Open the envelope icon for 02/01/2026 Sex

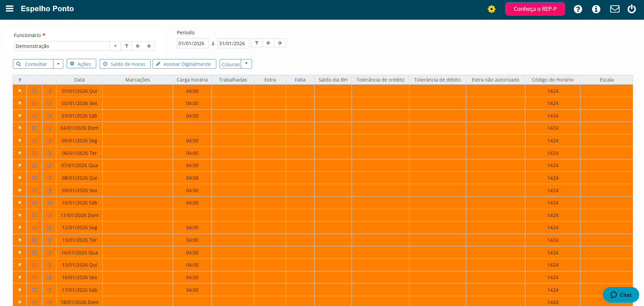(x=35, y=103)
